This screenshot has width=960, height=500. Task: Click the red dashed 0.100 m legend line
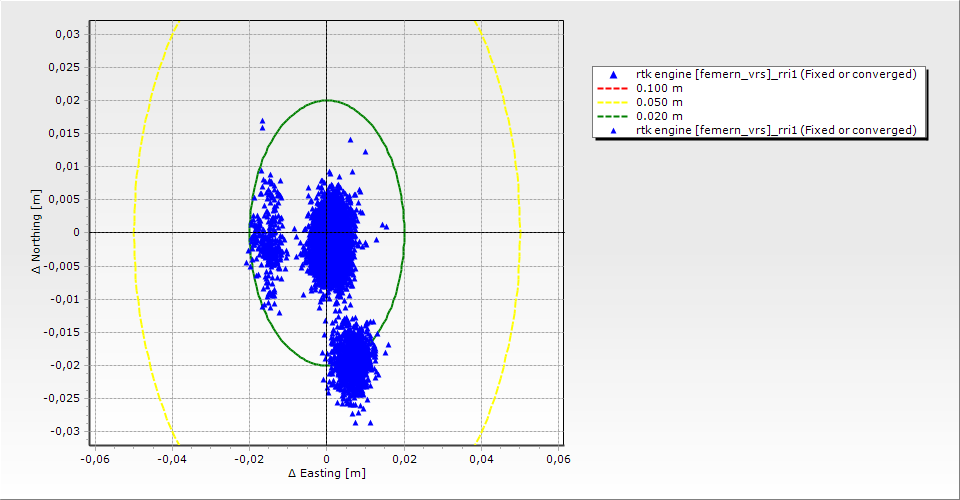(614, 88)
